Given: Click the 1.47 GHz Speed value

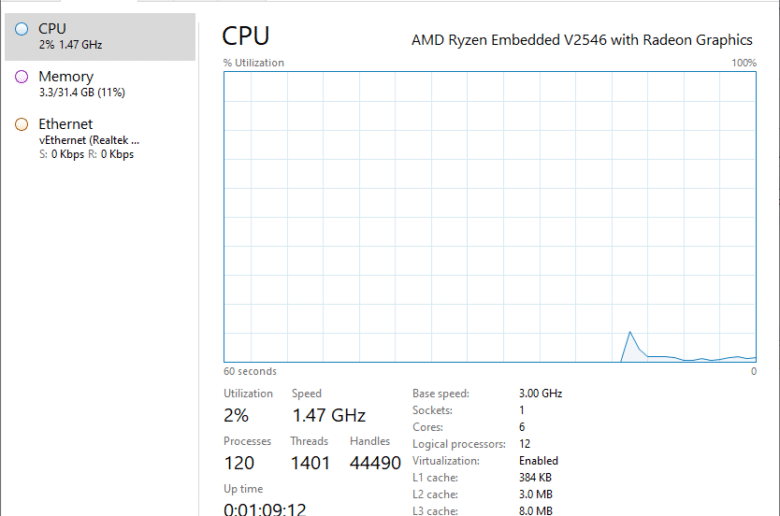Looking at the screenshot, I should coord(329,415).
